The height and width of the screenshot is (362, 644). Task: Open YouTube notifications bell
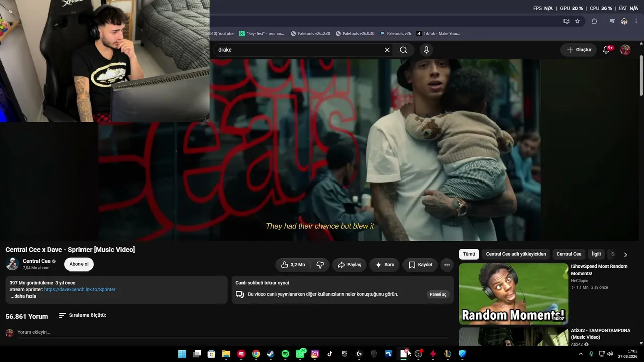coord(606,50)
